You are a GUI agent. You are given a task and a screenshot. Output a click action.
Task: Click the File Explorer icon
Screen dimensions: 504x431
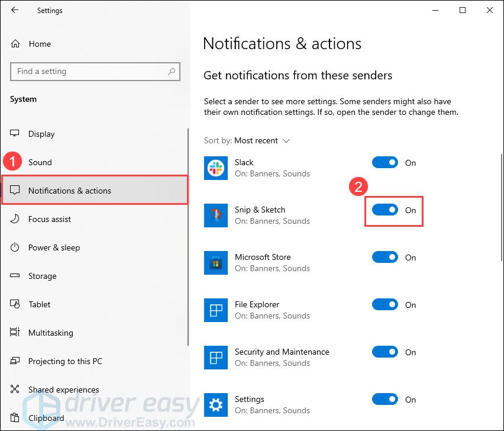click(216, 310)
